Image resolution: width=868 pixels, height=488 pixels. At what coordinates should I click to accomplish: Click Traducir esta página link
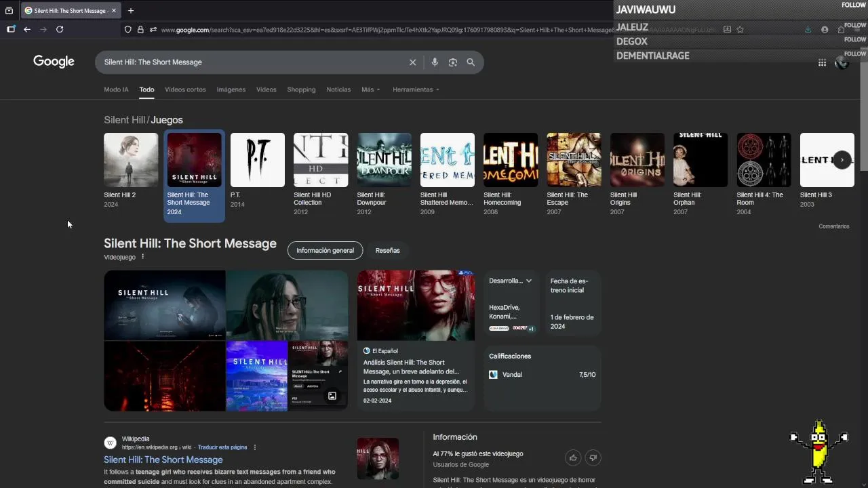222,447
